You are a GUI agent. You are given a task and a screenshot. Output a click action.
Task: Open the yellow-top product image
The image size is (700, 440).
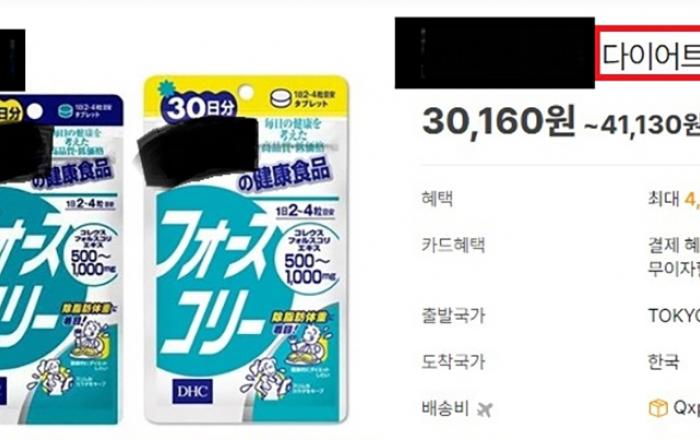pyautogui.click(x=246, y=250)
